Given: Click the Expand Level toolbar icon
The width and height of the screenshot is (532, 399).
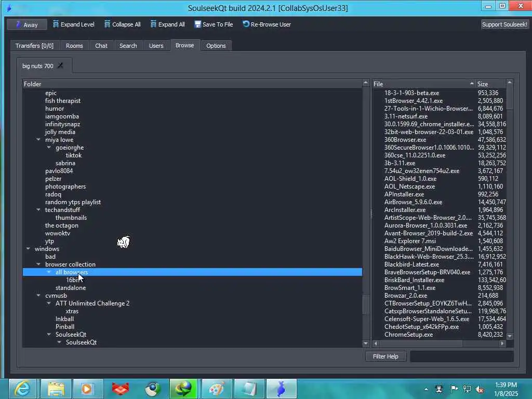Looking at the screenshot, I should click(x=56, y=24).
